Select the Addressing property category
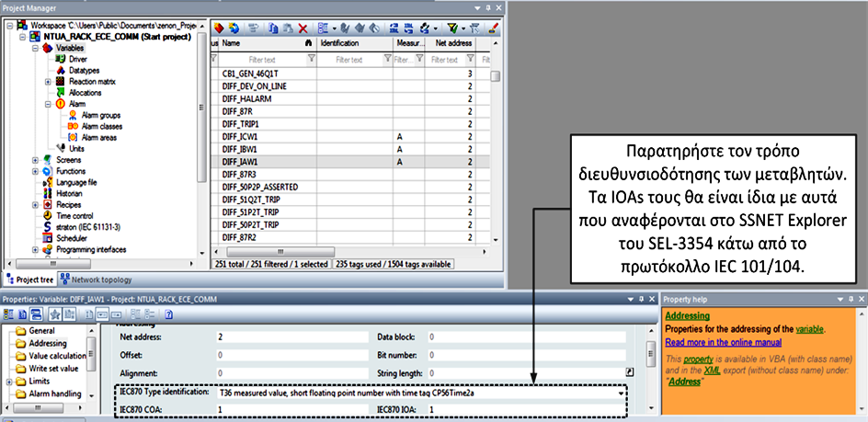 pyautogui.click(x=48, y=343)
